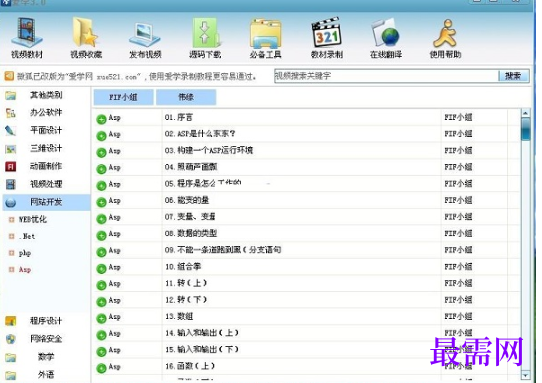The height and width of the screenshot is (383, 542).
Task: Click green plus icon for 10.组合拳
Action: 101,269
